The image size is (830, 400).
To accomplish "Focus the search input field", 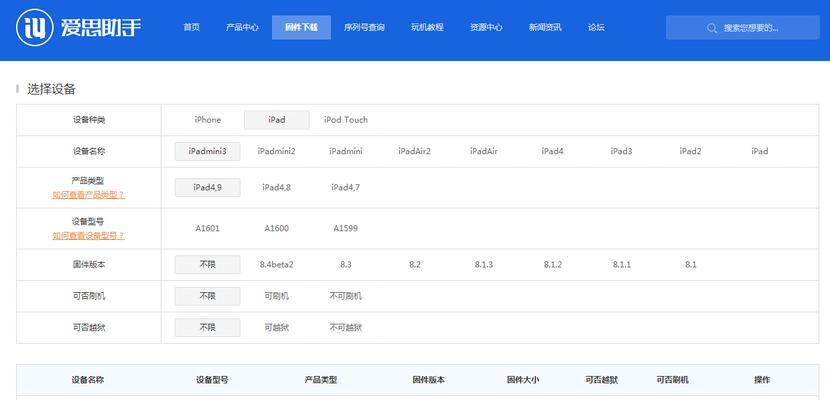I will (743, 28).
